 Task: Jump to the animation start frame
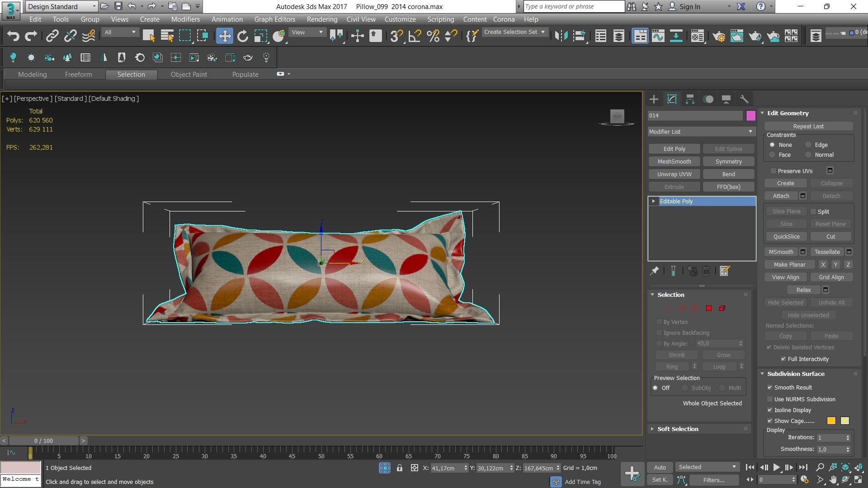click(x=750, y=468)
